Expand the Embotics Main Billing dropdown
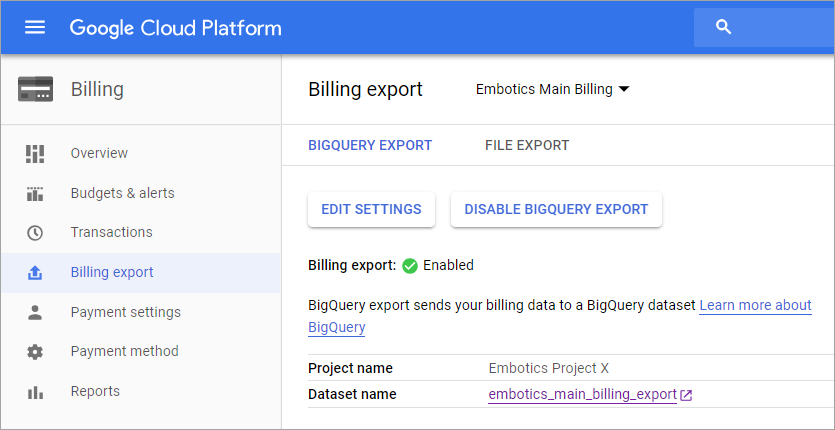 pos(552,89)
